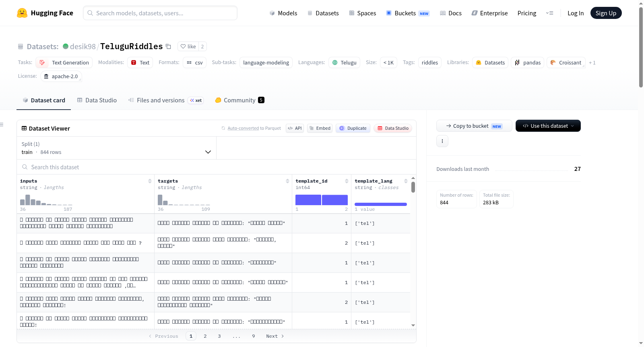The image size is (644, 347).
Task: Click the template_lang classes bar
Action: 381,204
